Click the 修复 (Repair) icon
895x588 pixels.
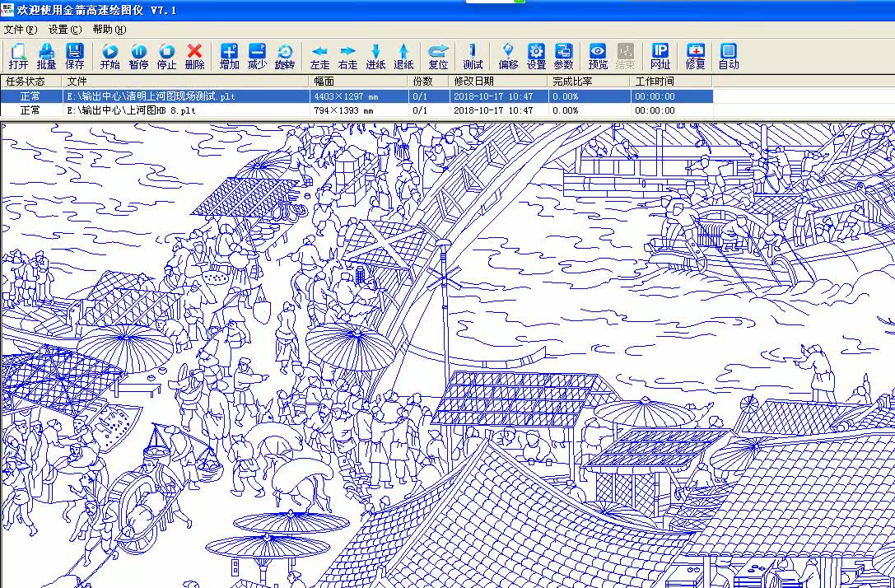(x=695, y=57)
